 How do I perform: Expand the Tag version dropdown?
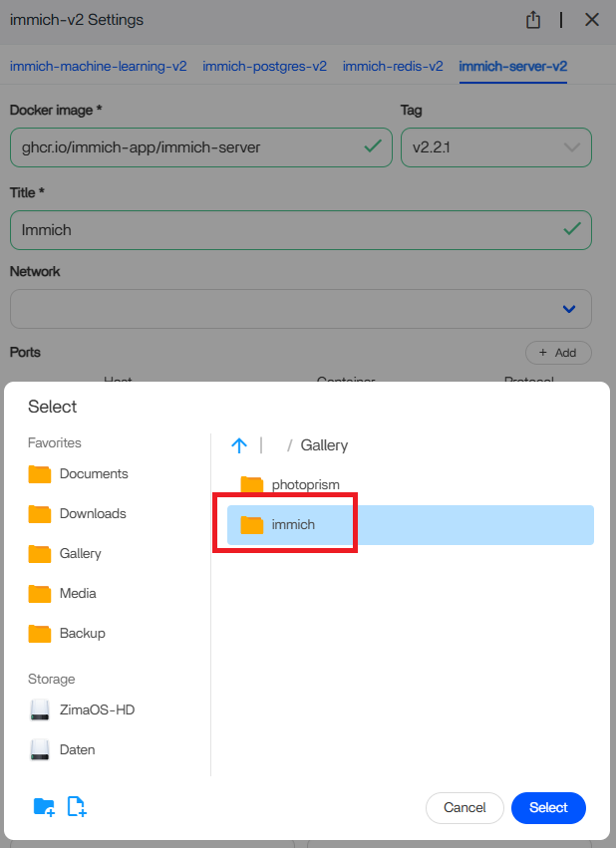572,147
